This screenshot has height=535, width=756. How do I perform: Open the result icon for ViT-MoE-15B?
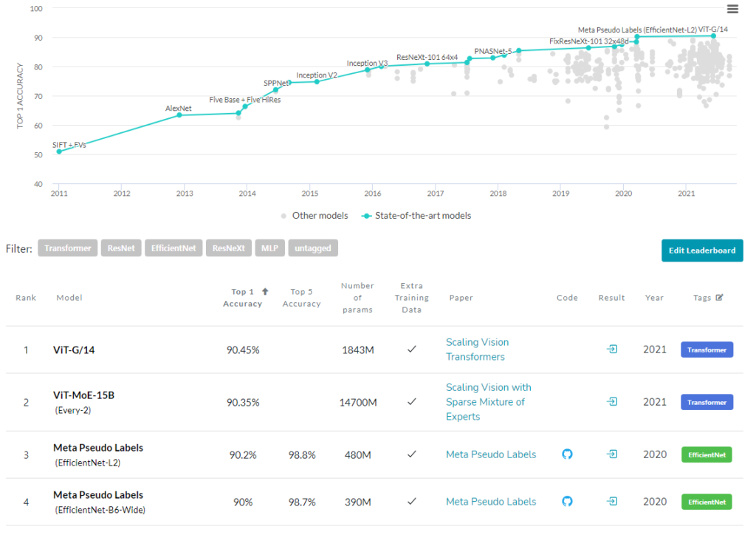(x=611, y=402)
